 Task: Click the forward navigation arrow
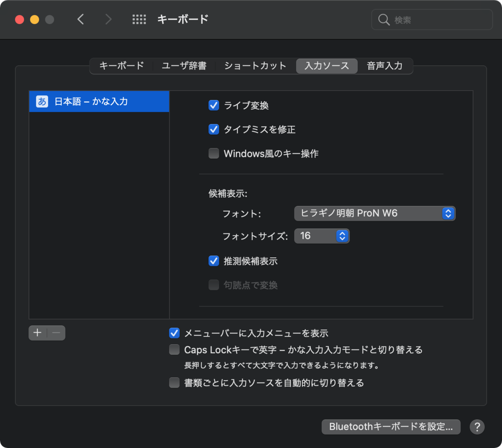pyautogui.click(x=108, y=19)
